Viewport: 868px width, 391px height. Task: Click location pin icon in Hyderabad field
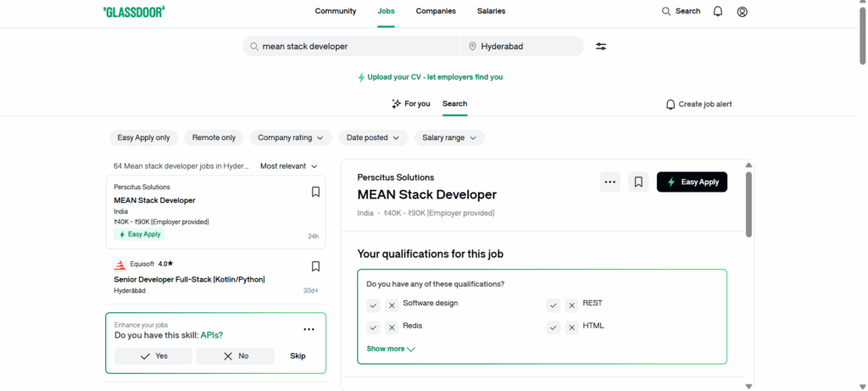pyautogui.click(x=472, y=47)
